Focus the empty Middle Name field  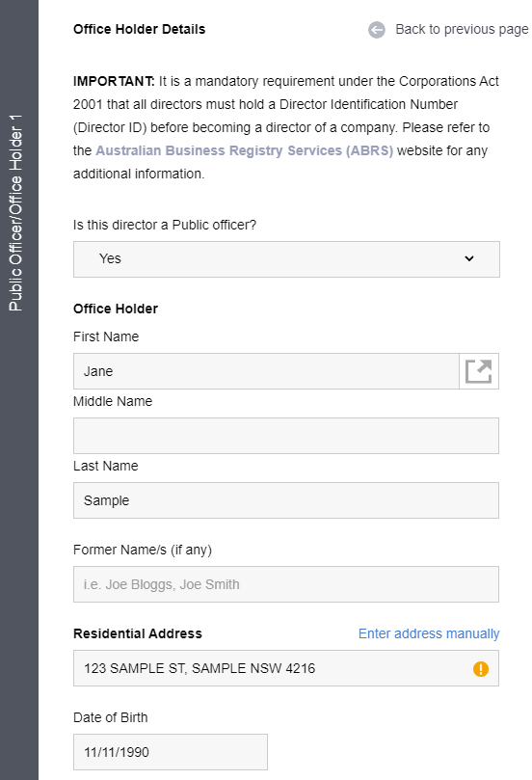pos(286,436)
